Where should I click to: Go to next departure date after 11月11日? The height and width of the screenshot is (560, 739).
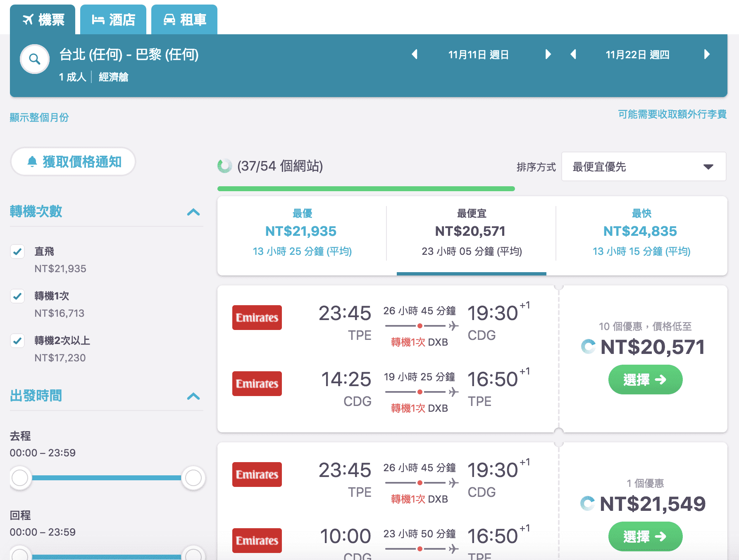[x=548, y=54]
